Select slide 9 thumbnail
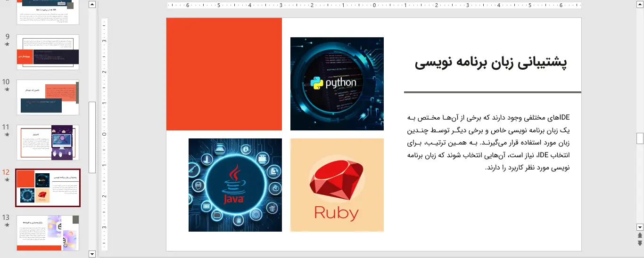This screenshot has width=644, height=258. coord(48,52)
